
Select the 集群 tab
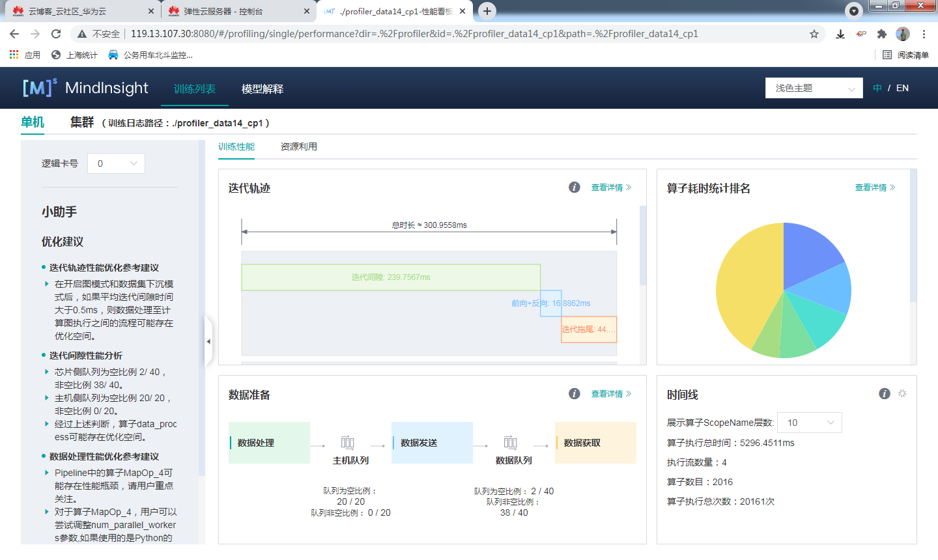tap(82, 122)
